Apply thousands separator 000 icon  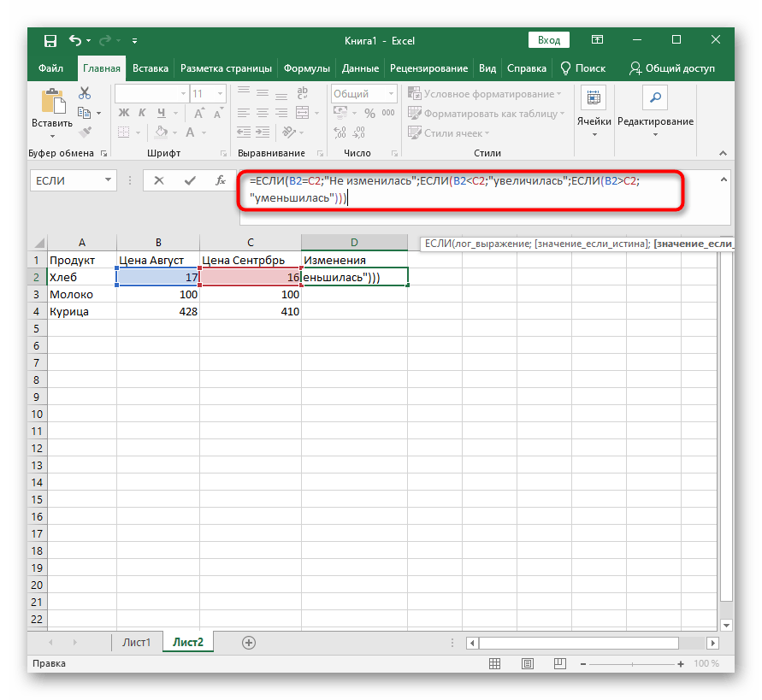pos(388,113)
